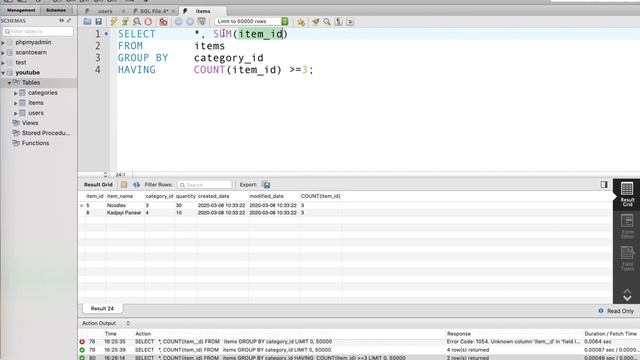Switch to the users query tab
640x360 pixels.
click(105, 11)
